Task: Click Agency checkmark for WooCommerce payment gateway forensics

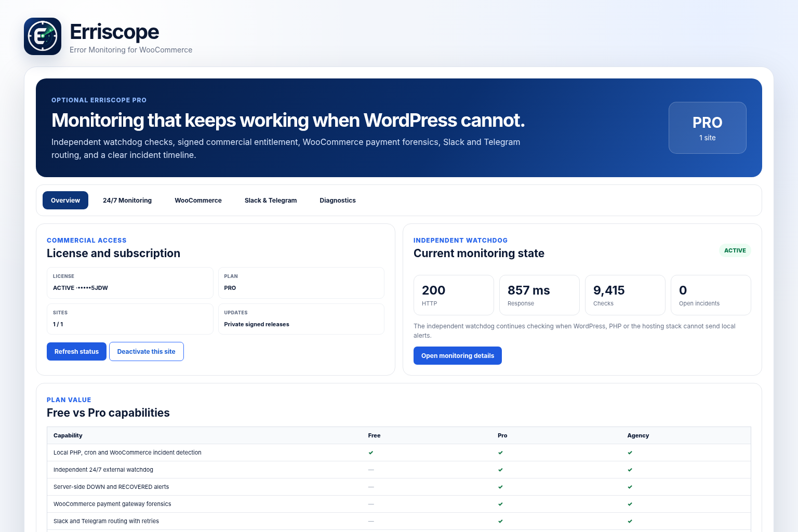Action: tap(630, 504)
